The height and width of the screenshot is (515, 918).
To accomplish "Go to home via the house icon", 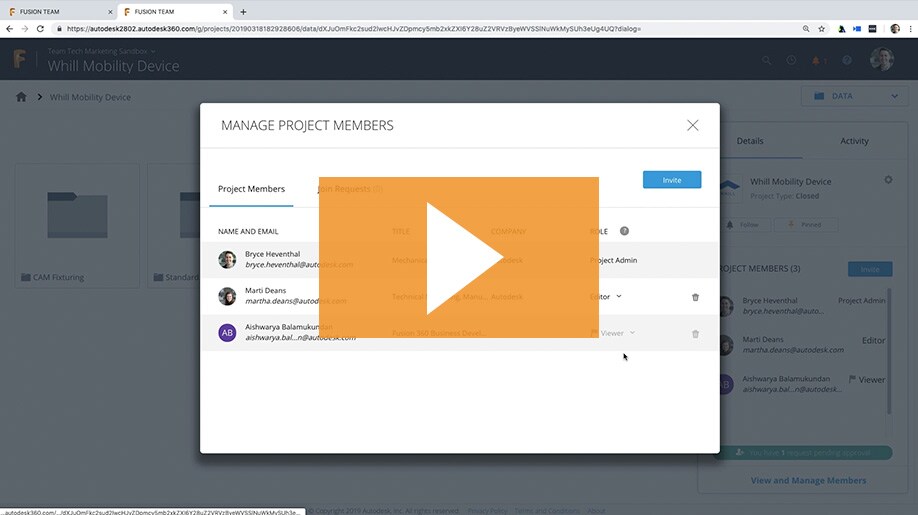I will [x=21, y=97].
